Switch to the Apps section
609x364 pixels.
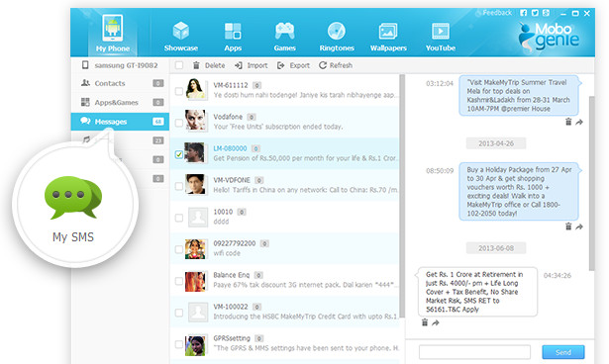click(233, 37)
